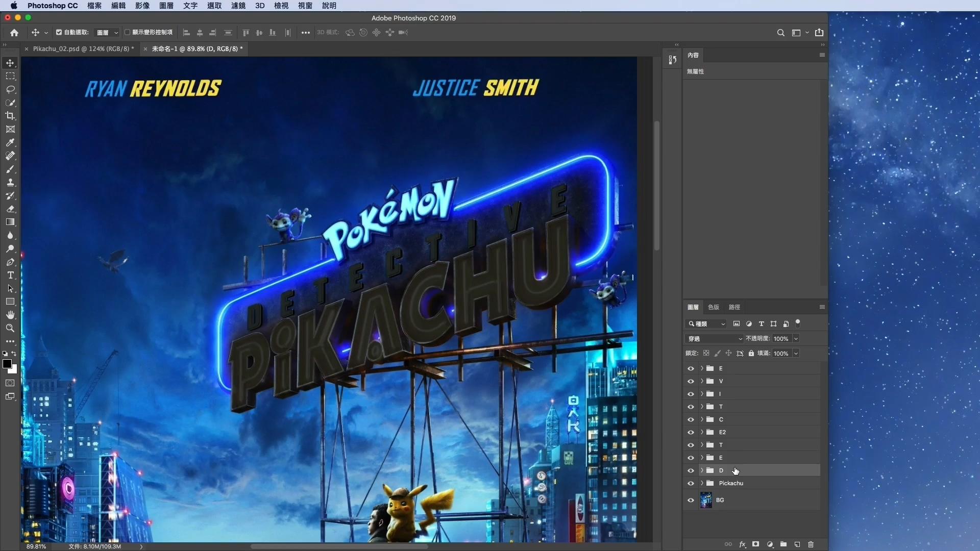Hide the C group layer

[x=691, y=419]
